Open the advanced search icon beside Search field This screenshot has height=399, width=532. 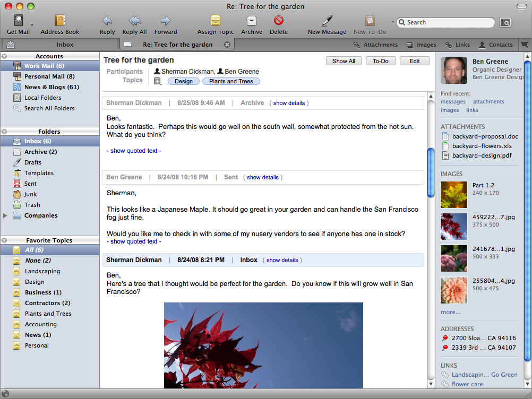click(x=505, y=22)
